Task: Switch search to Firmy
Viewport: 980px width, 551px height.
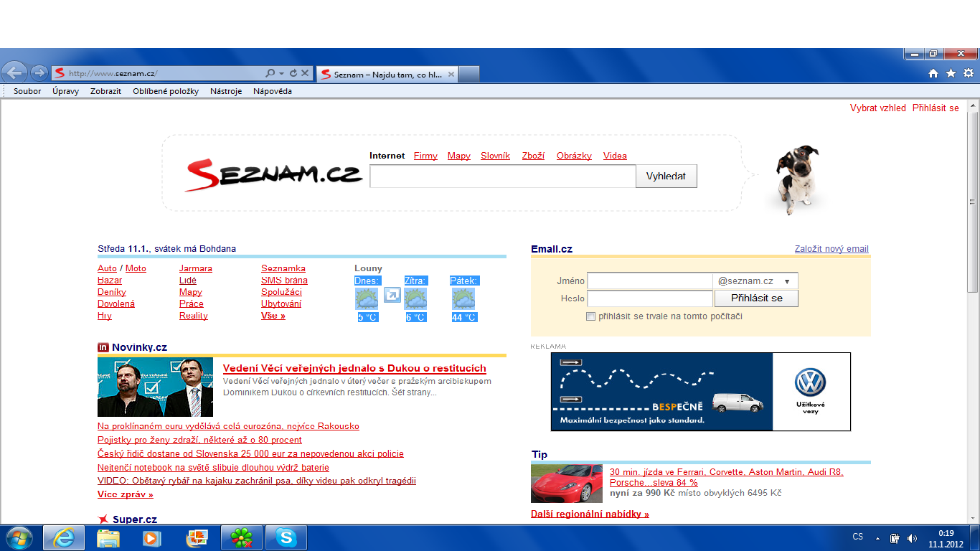Action: click(x=425, y=156)
